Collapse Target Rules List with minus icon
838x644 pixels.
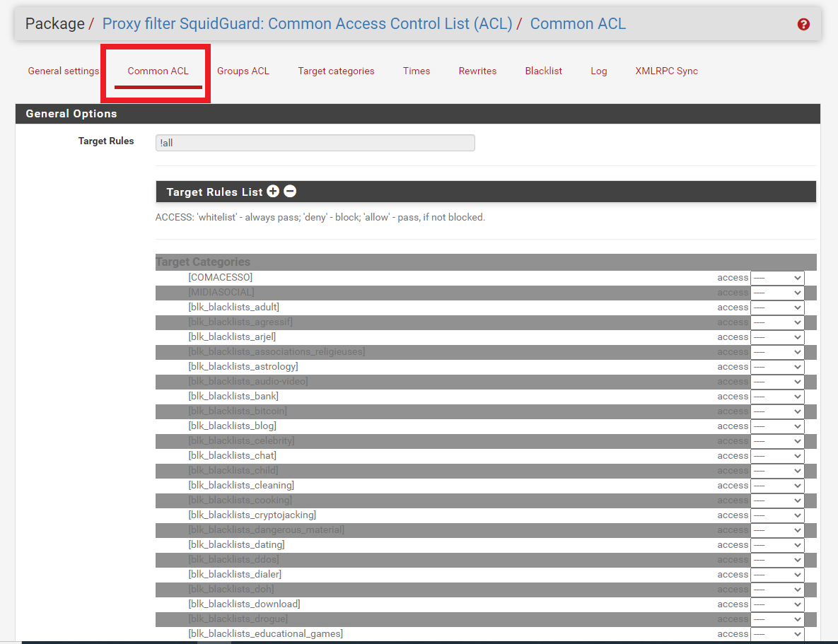point(290,192)
